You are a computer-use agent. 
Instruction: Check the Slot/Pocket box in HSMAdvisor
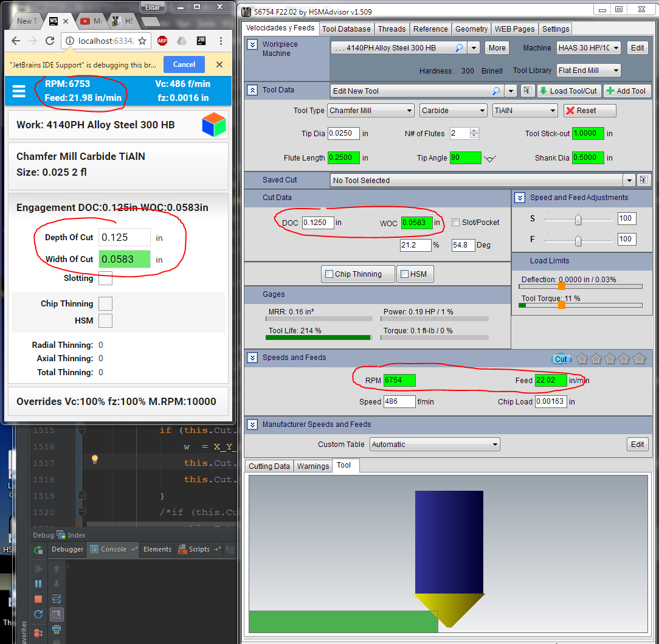[x=455, y=223]
